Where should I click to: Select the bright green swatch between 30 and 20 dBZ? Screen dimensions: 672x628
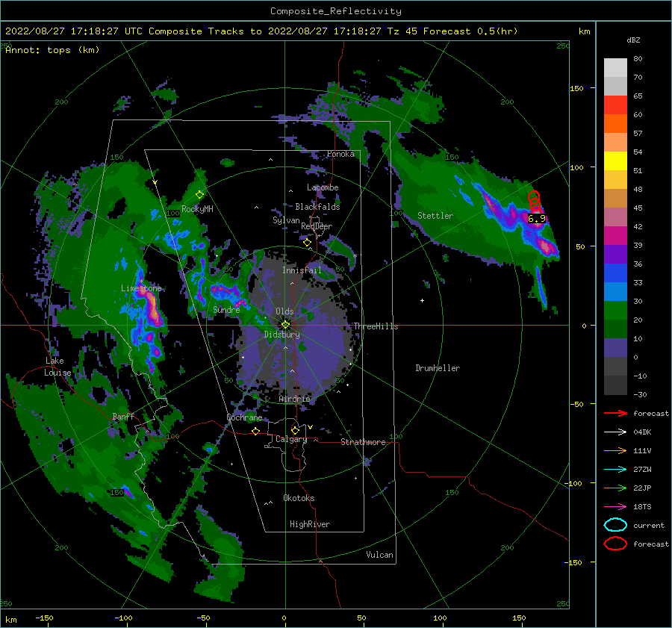point(615,311)
